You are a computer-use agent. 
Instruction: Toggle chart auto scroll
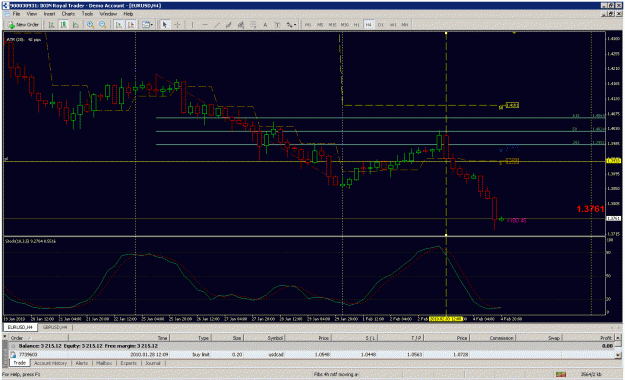119,25
